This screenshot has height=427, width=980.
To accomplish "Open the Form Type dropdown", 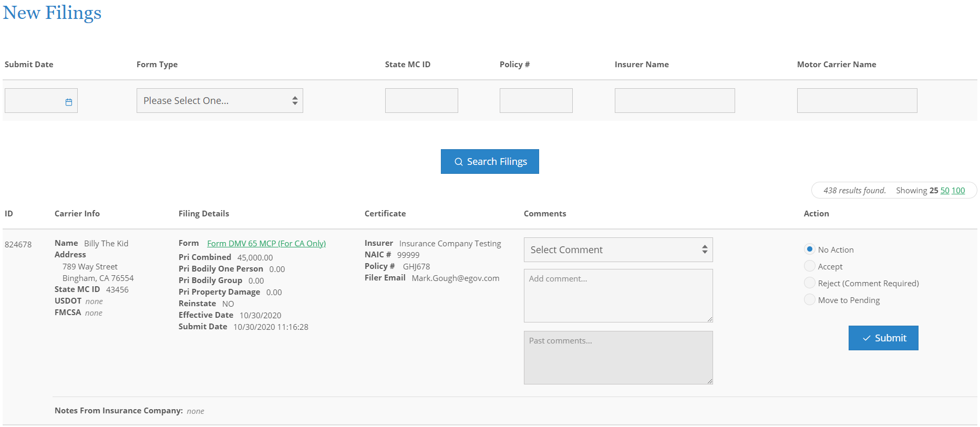I will click(x=220, y=100).
